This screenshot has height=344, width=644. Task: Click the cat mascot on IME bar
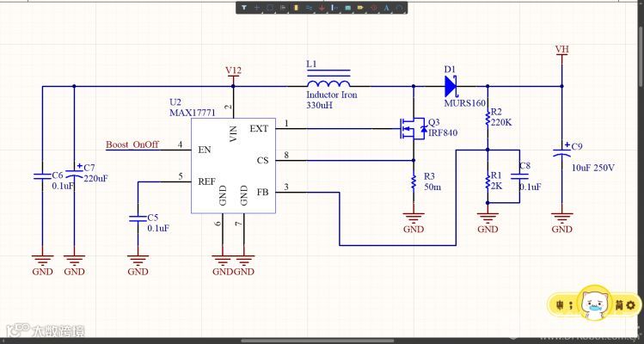pos(593,304)
